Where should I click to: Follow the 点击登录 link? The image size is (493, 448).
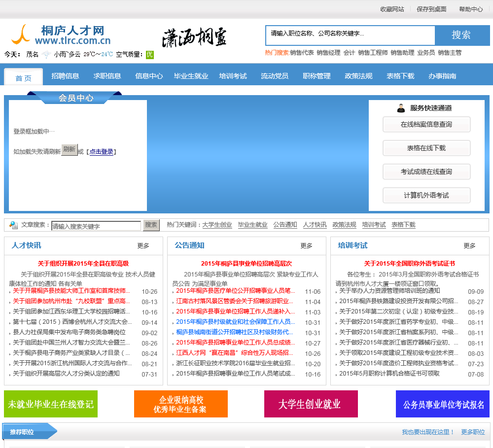click(101, 152)
